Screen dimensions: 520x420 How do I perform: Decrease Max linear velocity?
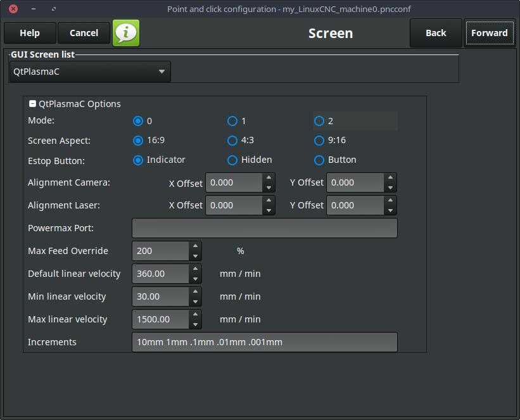(195, 324)
